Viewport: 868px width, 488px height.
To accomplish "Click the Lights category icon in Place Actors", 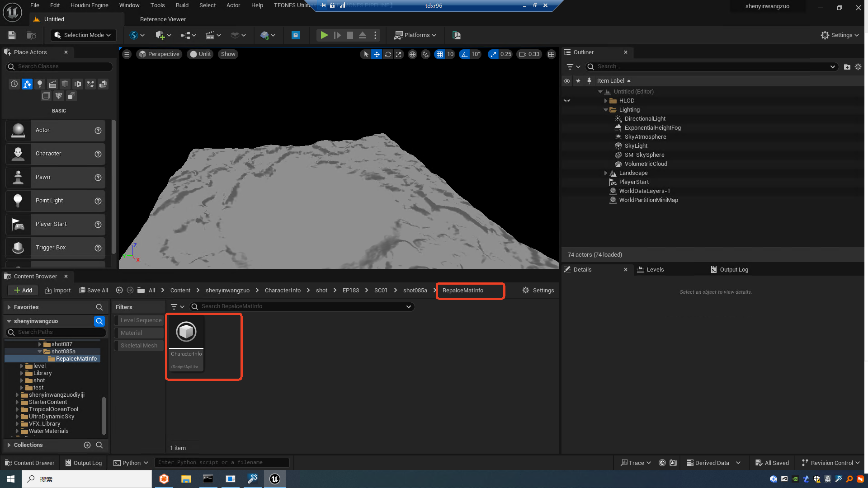I will 40,84.
